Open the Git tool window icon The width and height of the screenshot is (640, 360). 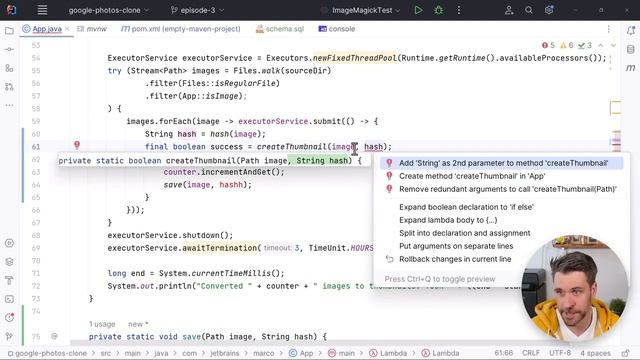(x=9, y=336)
